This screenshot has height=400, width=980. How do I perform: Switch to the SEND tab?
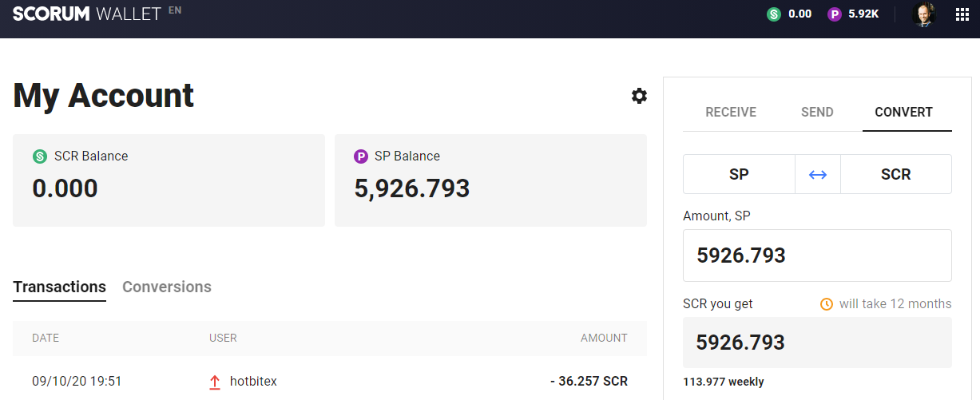click(817, 112)
